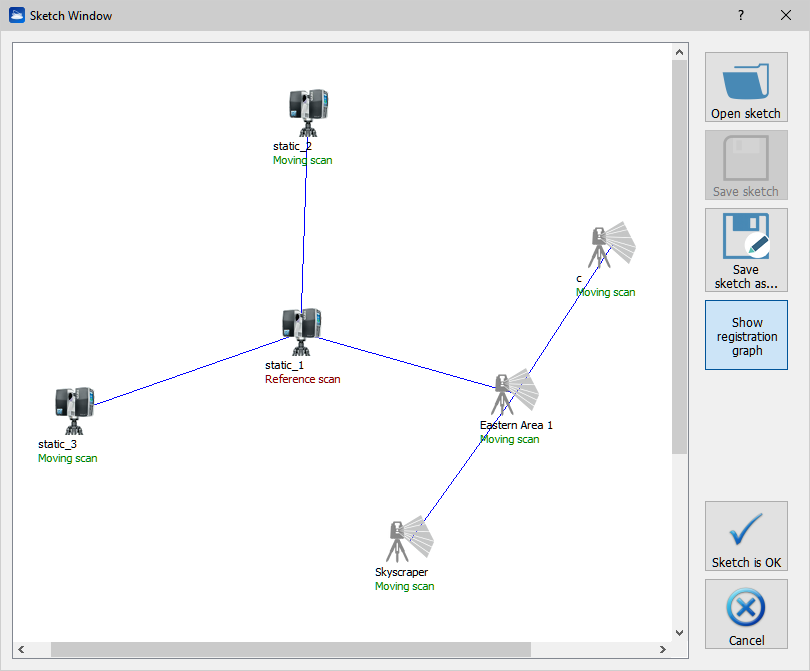Toggle Show registration graph

pos(746,336)
